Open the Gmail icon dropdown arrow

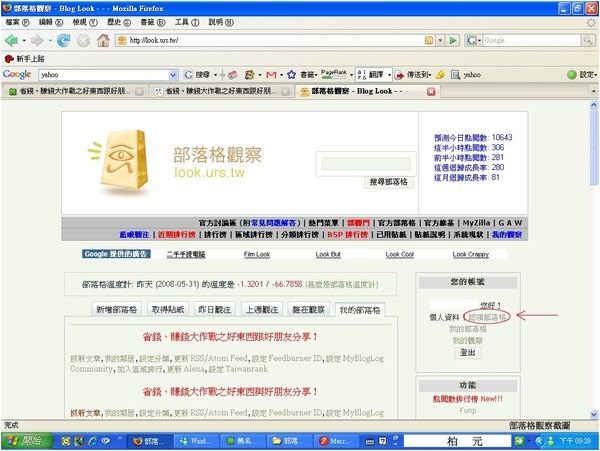[x=281, y=75]
